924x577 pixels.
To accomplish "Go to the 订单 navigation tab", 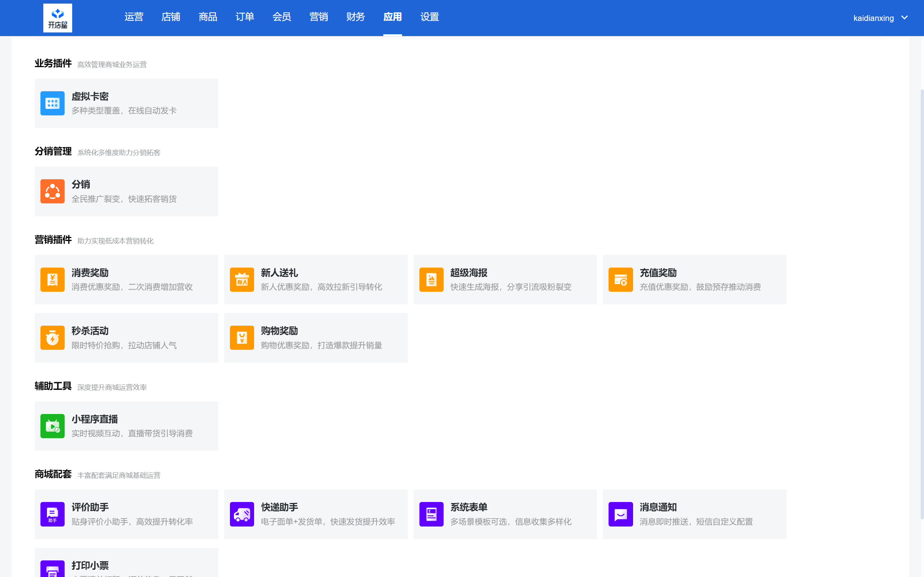I will pos(245,17).
